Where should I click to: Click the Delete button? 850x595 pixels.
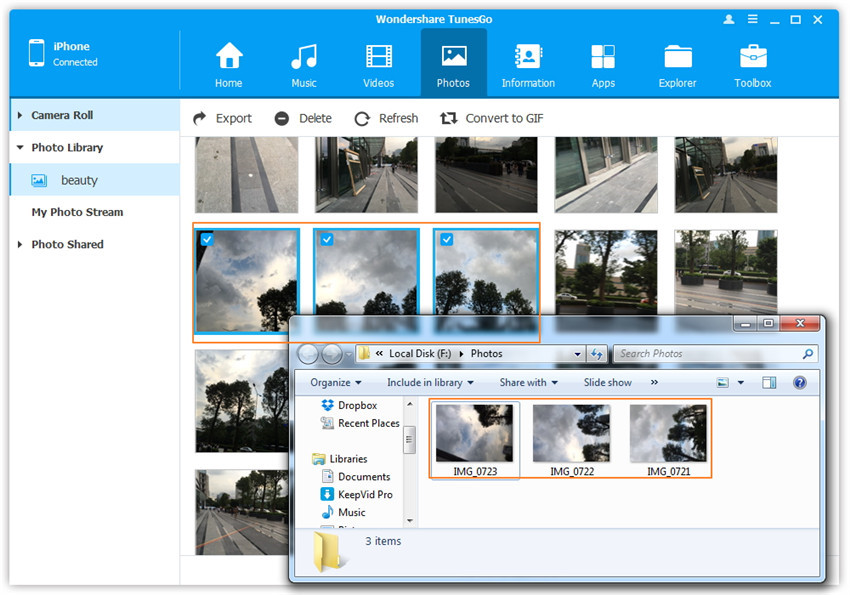pos(303,118)
